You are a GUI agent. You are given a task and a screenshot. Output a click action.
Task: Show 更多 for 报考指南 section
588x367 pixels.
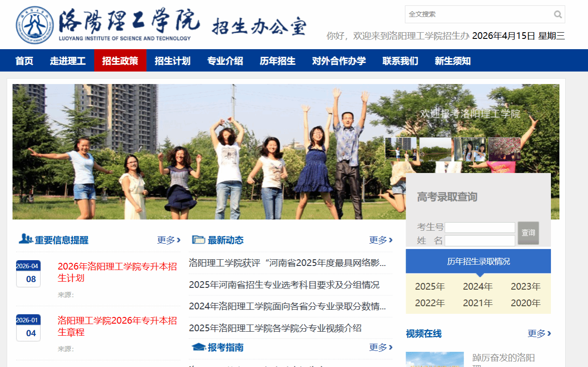click(381, 347)
